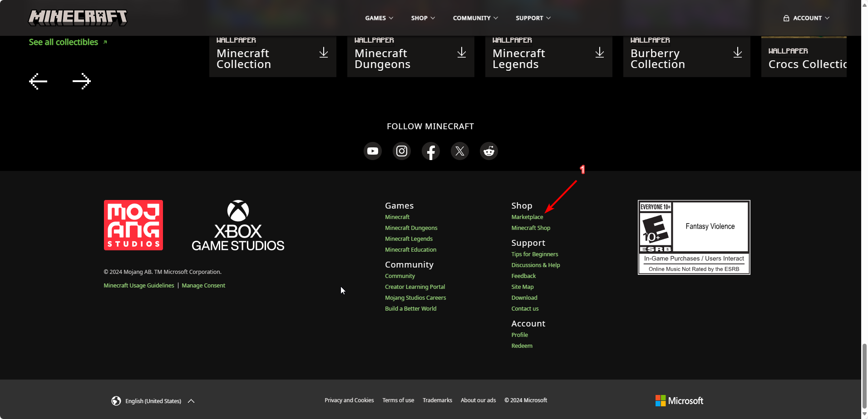Click the Instagram social icon
The height and width of the screenshot is (419, 868).
click(401, 151)
